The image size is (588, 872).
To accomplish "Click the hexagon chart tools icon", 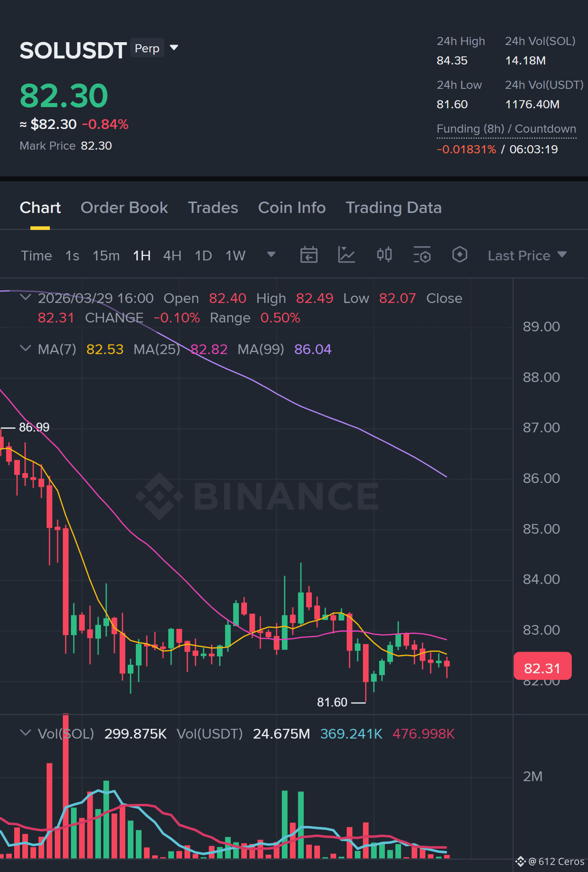I will pos(459,255).
